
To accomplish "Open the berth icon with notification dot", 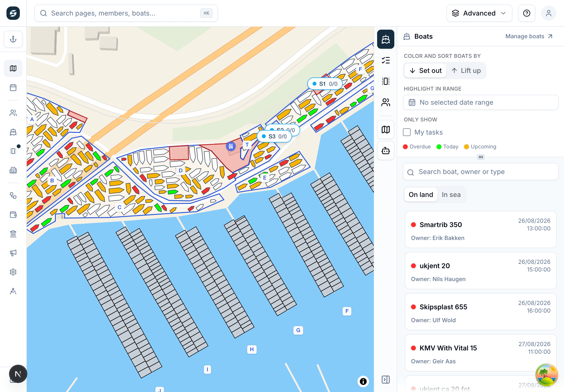I will pyautogui.click(x=13, y=151).
